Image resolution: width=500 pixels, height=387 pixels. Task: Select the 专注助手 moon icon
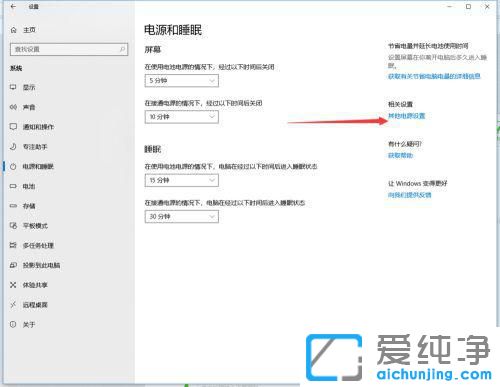[x=13, y=147]
